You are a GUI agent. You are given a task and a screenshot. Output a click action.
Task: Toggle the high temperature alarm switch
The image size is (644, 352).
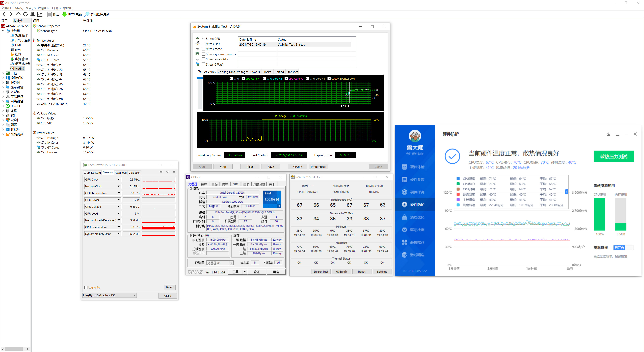tap(623, 248)
